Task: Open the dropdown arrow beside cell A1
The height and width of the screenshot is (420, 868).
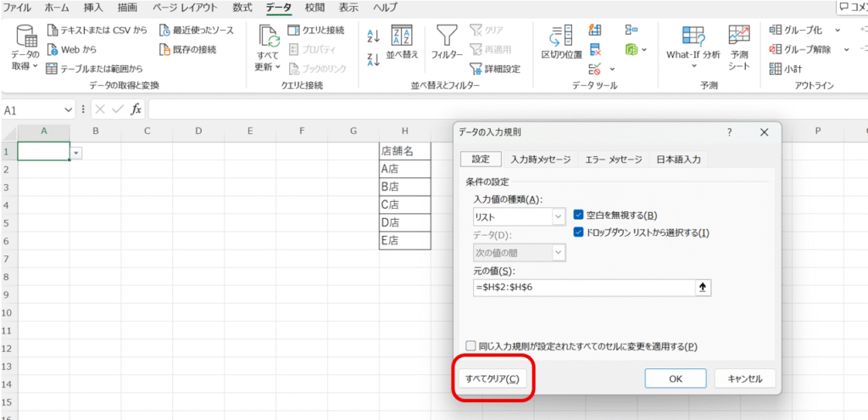Action: click(76, 152)
